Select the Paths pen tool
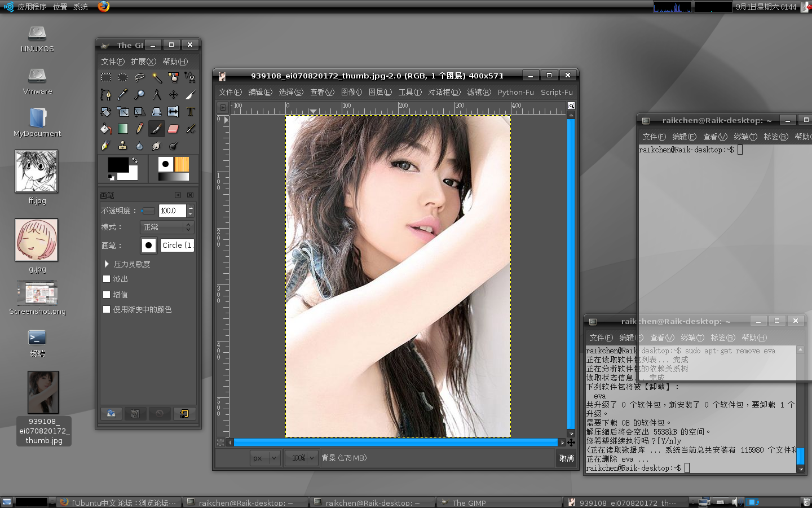The height and width of the screenshot is (508, 812). point(106,94)
